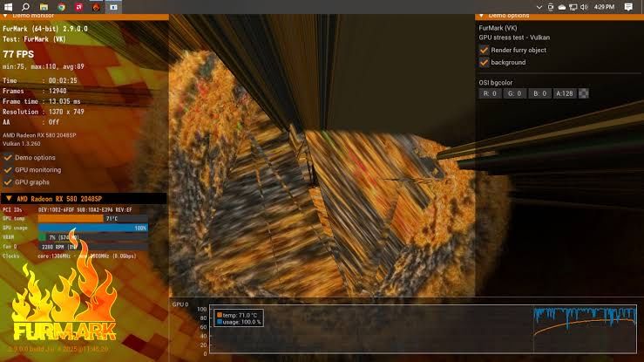
Task: Click the USB device eject tray icon
Action: point(551,7)
